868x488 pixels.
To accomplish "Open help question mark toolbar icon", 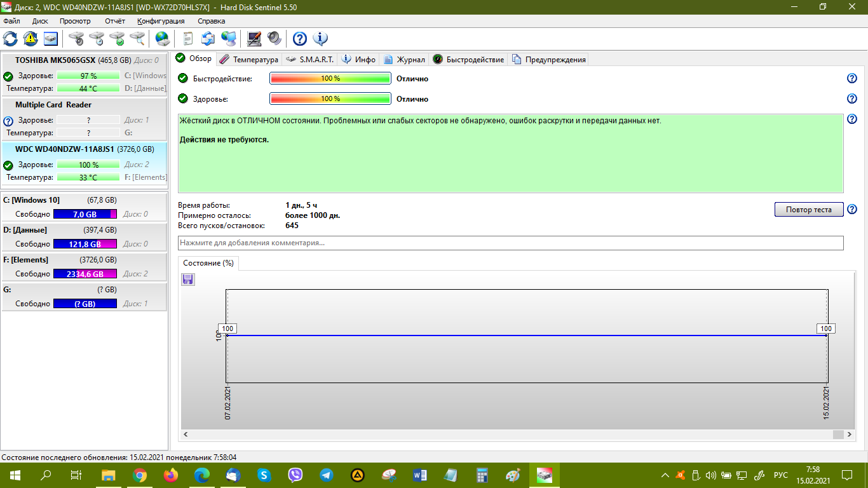I will pyautogui.click(x=300, y=39).
